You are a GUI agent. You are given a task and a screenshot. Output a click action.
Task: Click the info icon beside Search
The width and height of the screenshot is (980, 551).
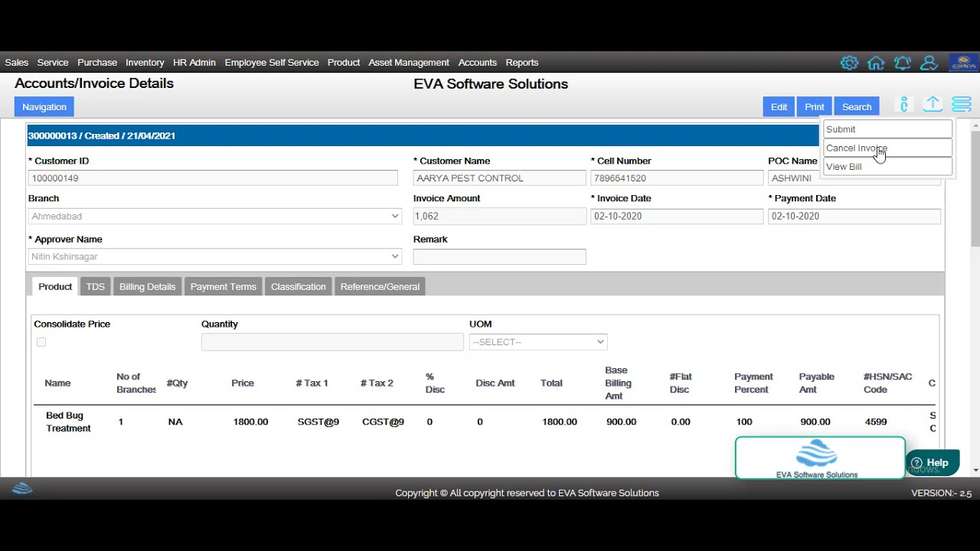pyautogui.click(x=904, y=105)
